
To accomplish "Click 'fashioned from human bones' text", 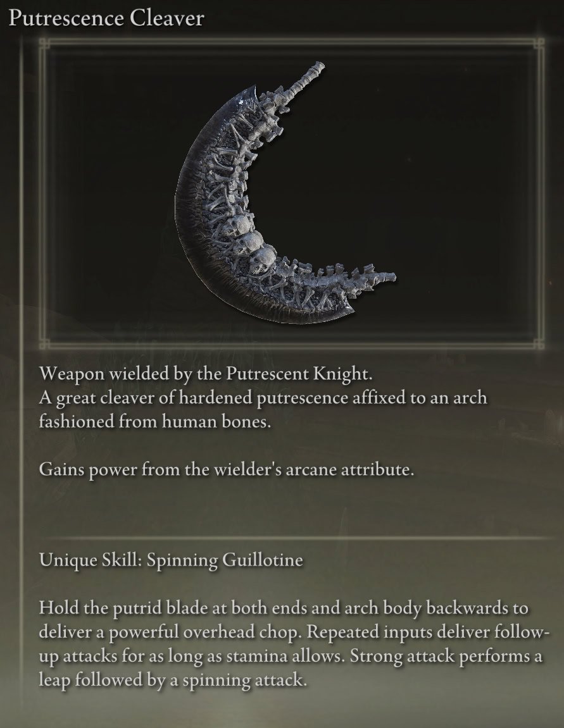I will pyautogui.click(x=154, y=422).
